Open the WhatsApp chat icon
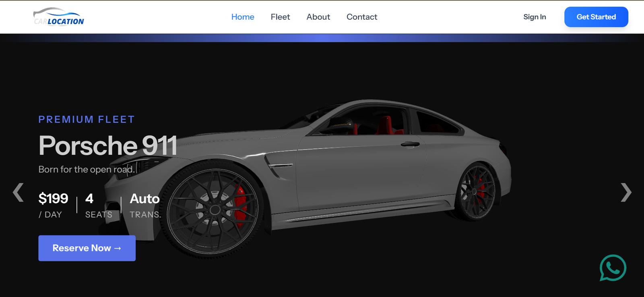Image resolution: width=644 pixels, height=297 pixels. pyautogui.click(x=613, y=268)
